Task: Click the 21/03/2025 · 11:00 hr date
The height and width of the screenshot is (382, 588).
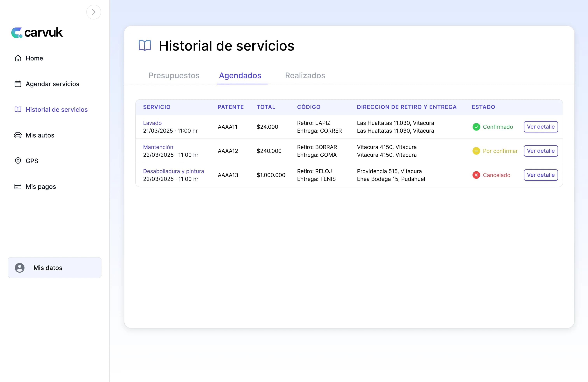Action: [170, 131]
